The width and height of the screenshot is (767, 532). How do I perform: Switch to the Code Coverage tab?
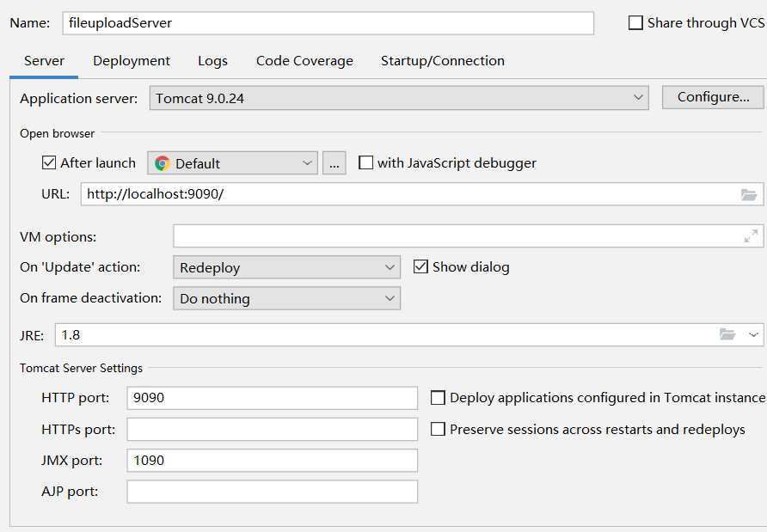[304, 61]
